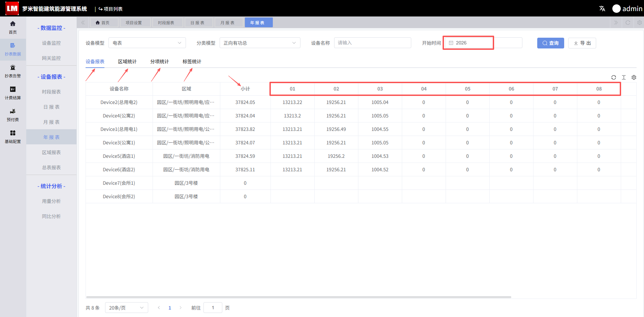Switch to the 区域统计 tab
The height and width of the screenshot is (317, 644).
pyautogui.click(x=127, y=62)
